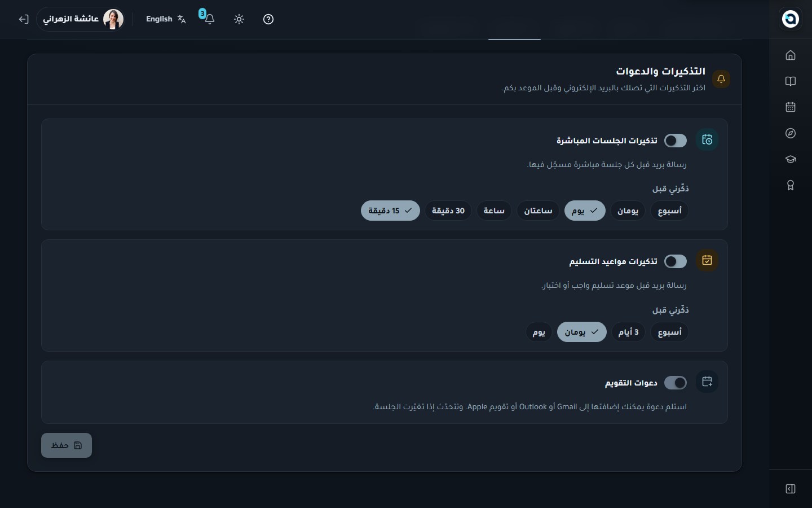Collapse sidebar with the panel icon
The width and height of the screenshot is (812, 508).
pos(791,489)
